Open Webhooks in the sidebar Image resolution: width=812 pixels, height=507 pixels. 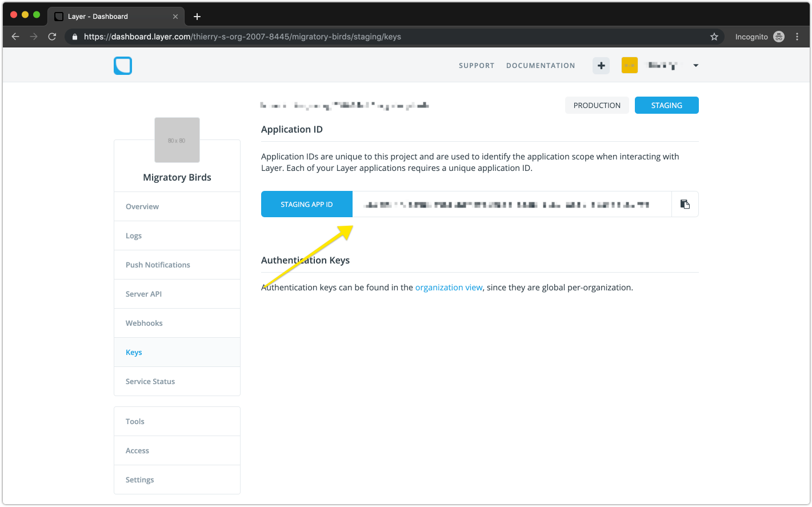(177, 323)
